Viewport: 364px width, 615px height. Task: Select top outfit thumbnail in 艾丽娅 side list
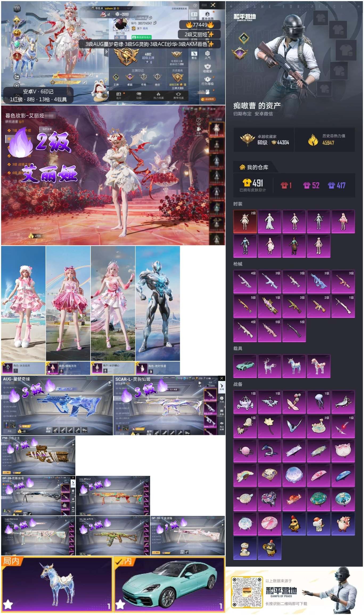pyautogui.click(x=216, y=129)
